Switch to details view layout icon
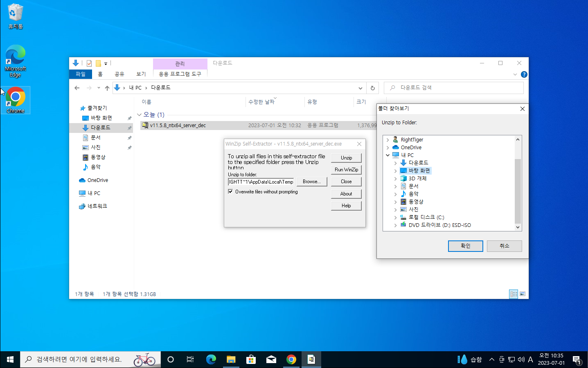The width and height of the screenshot is (588, 368). (514, 294)
